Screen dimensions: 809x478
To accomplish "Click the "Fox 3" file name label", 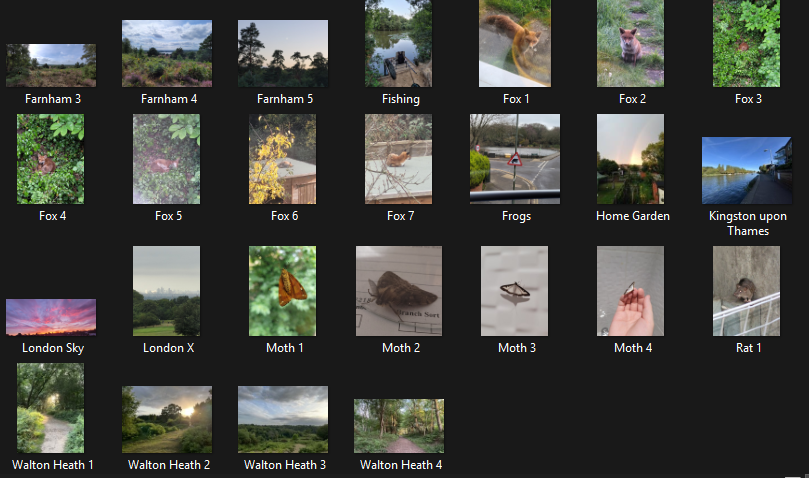I will coord(749,99).
